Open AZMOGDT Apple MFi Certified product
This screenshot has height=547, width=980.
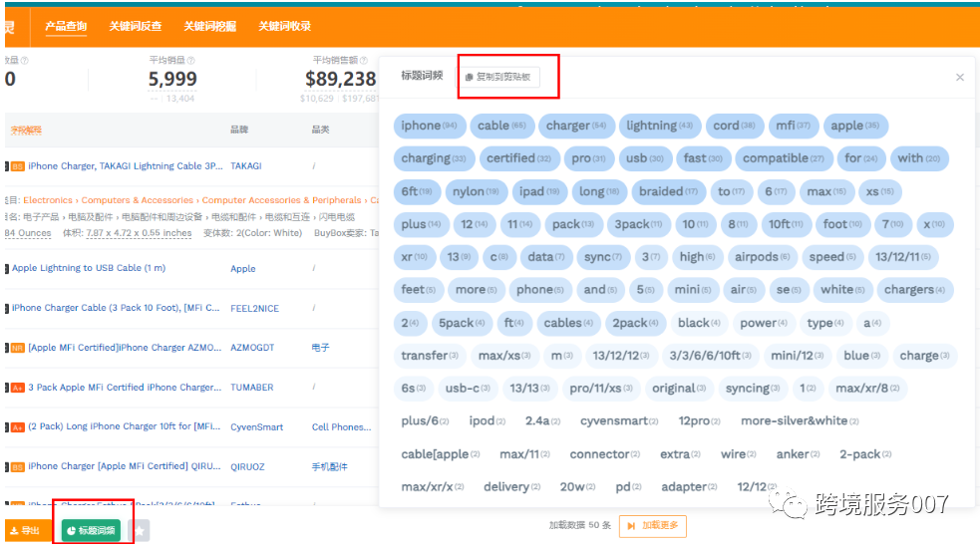point(125,347)
